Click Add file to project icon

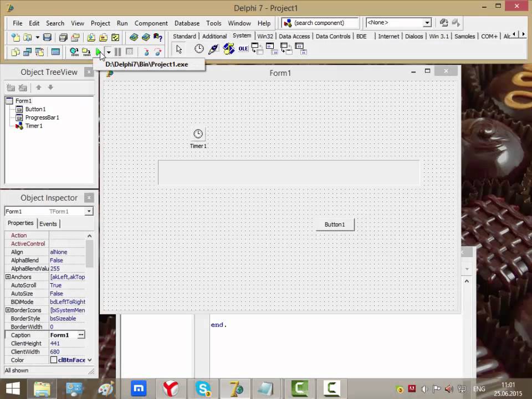91,37
